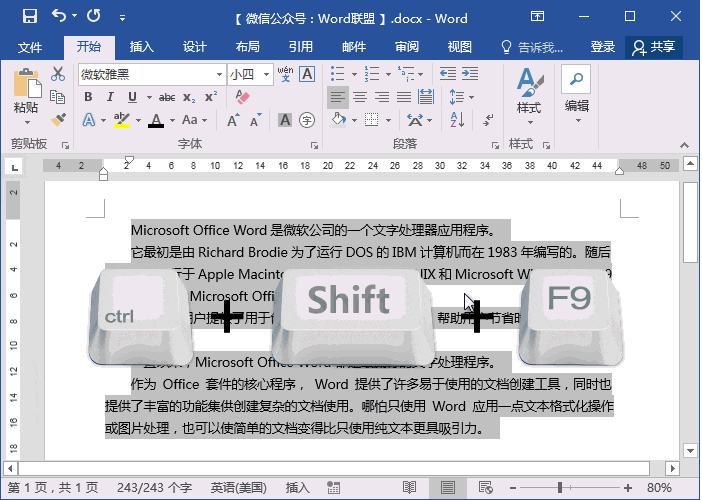The image size is (702, 500).
Task: Switch to the 设计 tab
Action: click(x=195, y=47)
